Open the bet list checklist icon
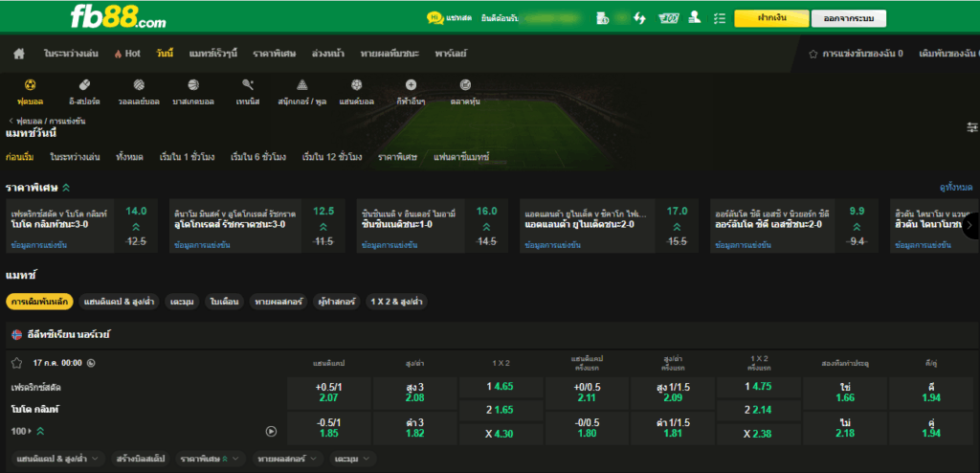The width and height of the screenshot is (980, 473). (x=720, y=18)
